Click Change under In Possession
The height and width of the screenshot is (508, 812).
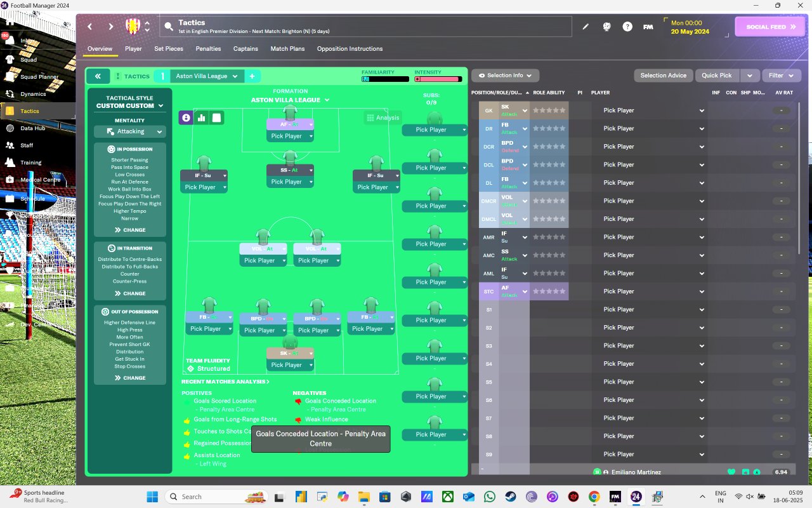point(130,230)
